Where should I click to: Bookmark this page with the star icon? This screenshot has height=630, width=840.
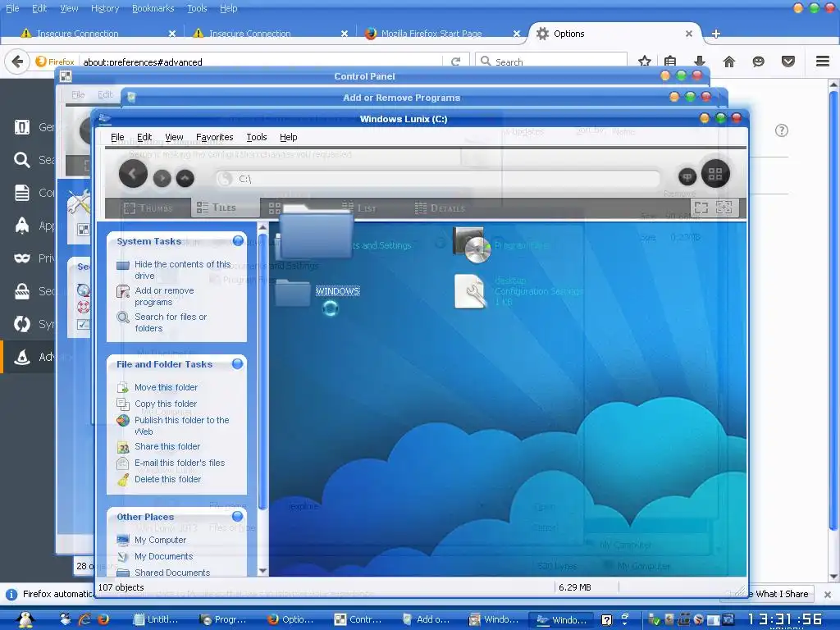click(x=645, y=62)
